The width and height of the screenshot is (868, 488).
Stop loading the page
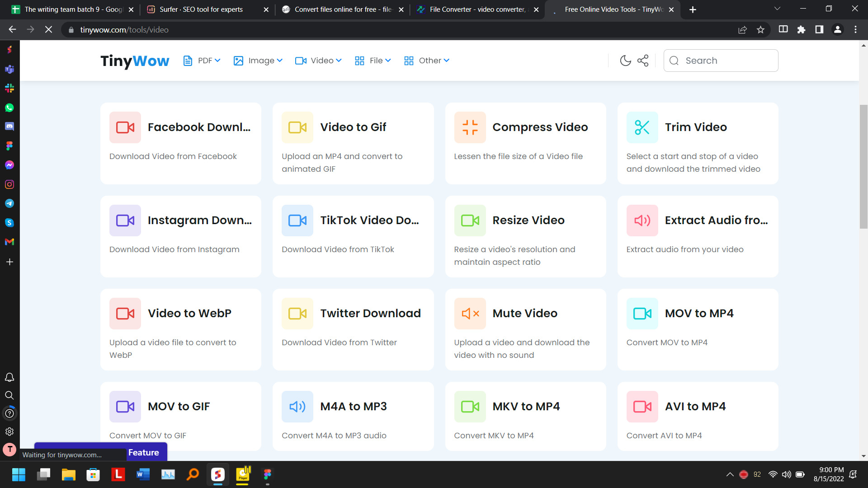(x=48, y=30)
